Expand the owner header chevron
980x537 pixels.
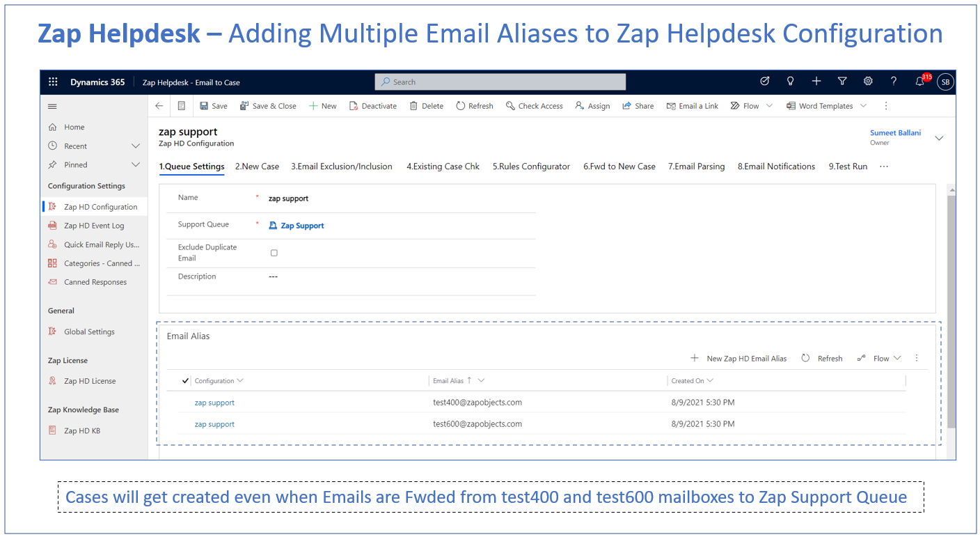click(939, 138)
